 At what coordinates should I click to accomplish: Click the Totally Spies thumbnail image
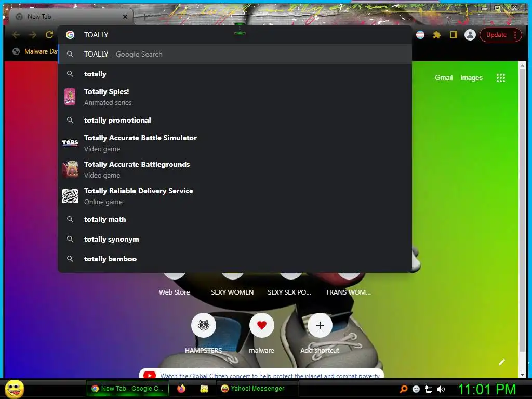tap(70, 97)
